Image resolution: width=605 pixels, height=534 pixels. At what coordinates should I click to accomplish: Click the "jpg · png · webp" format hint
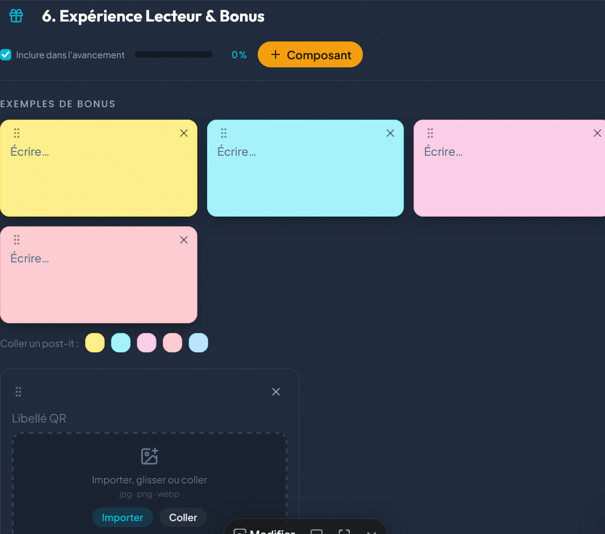tap(149, 494)
